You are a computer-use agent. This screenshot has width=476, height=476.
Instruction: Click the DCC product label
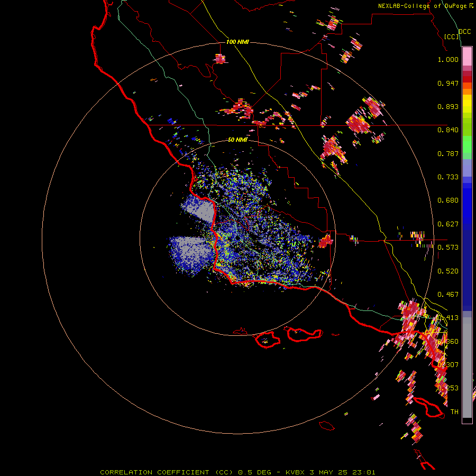coord(464,32)
